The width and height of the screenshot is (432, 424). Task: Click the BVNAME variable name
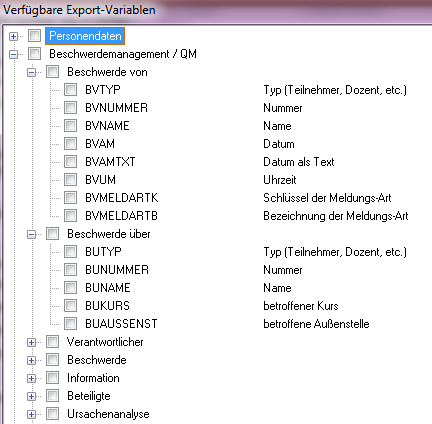point(107,126)
